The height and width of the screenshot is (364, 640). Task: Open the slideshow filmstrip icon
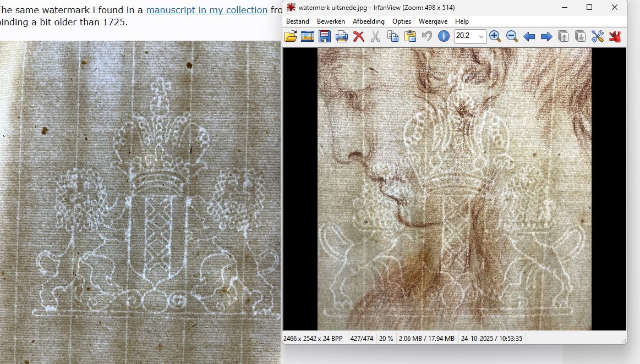[x=308, y=37]
